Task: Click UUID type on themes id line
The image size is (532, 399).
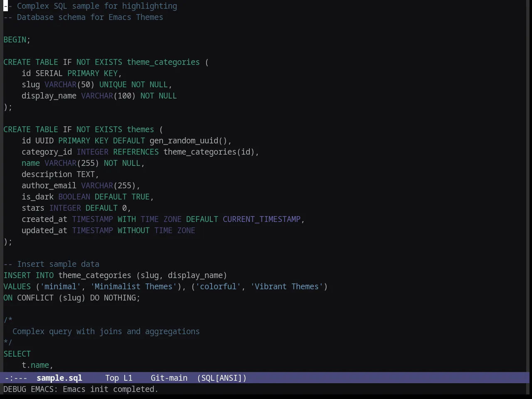Action: pos(44,140)
